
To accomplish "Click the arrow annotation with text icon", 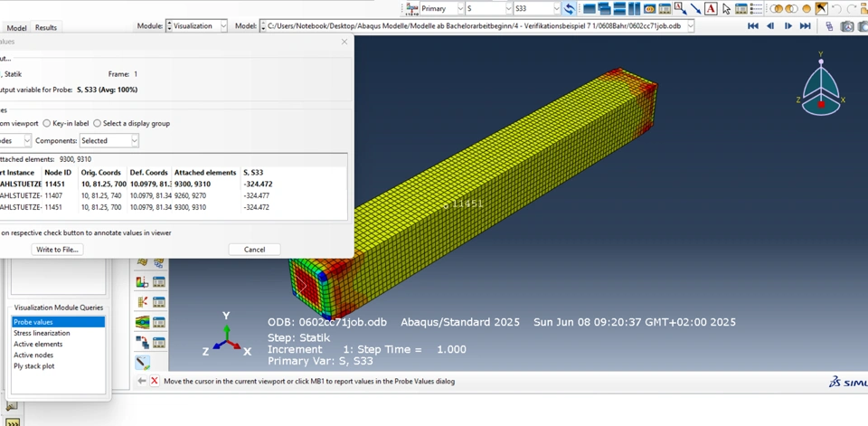I will 680,9.
